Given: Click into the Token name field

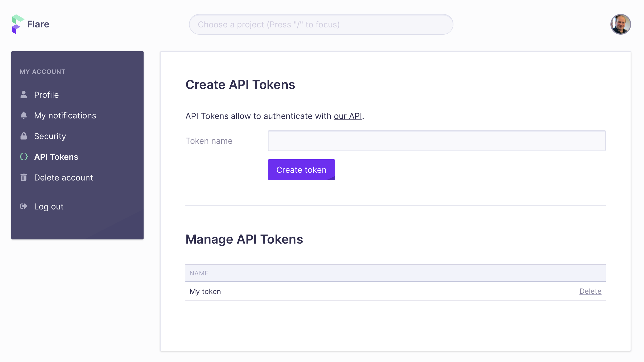Looking at the screenshot, I should (x=437, y=141).
